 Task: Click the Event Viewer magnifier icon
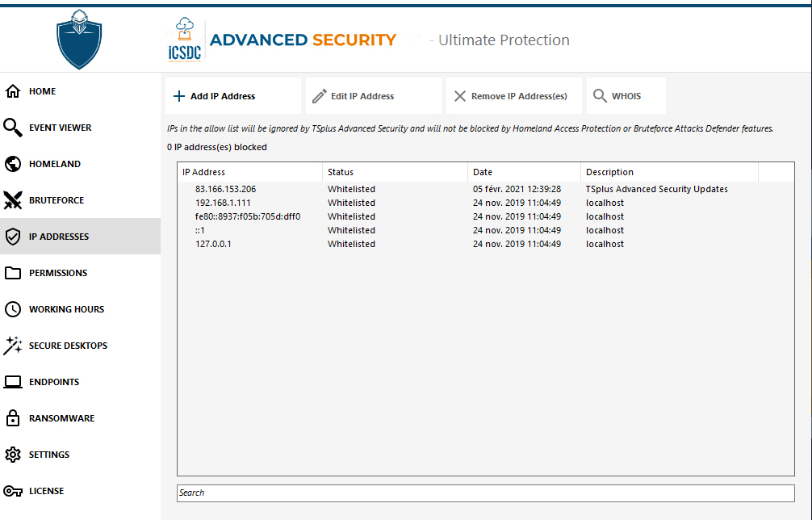[13, 128]
